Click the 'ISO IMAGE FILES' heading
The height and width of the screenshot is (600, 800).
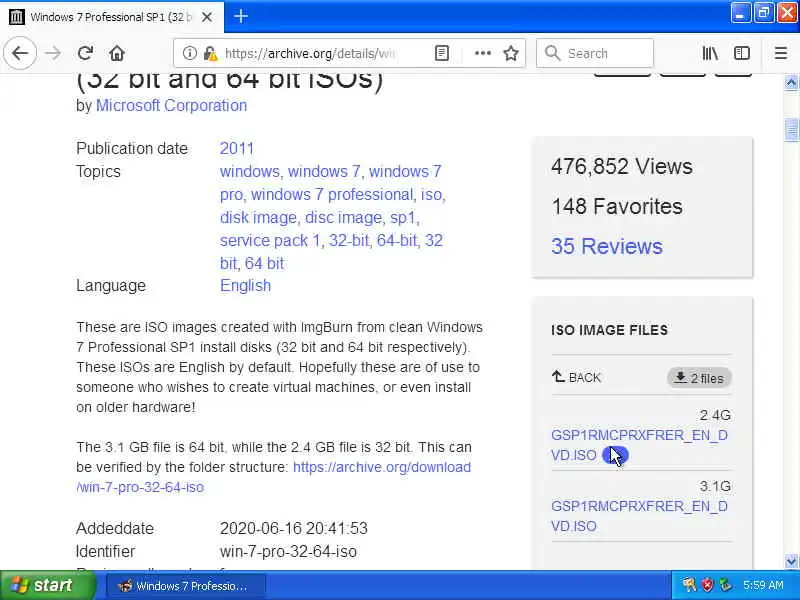click(x=609, y=330)
